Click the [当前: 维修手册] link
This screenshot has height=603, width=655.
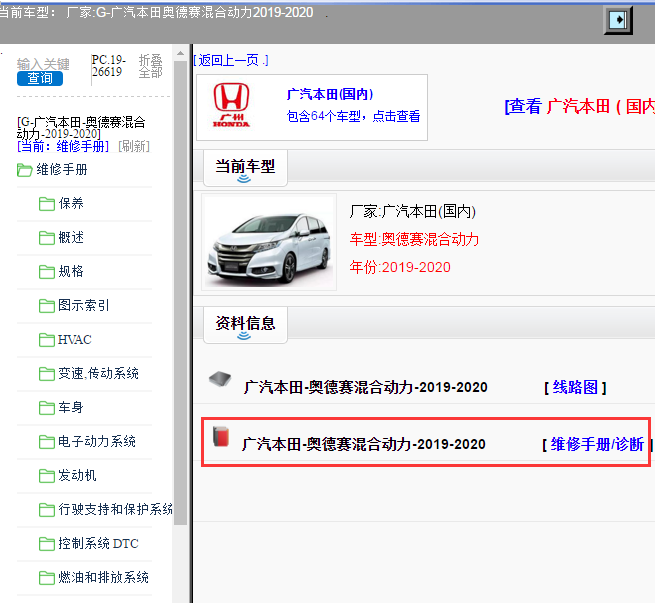click(63, 146)
